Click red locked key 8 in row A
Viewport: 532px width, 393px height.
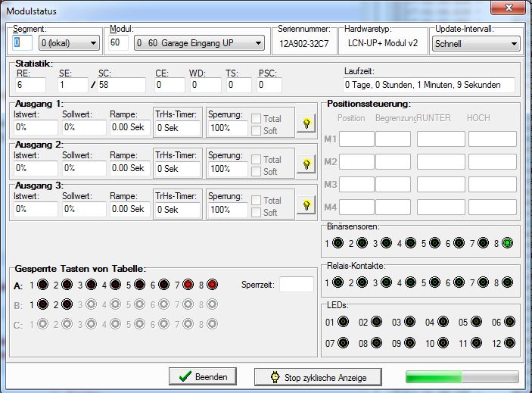point(213,285)
